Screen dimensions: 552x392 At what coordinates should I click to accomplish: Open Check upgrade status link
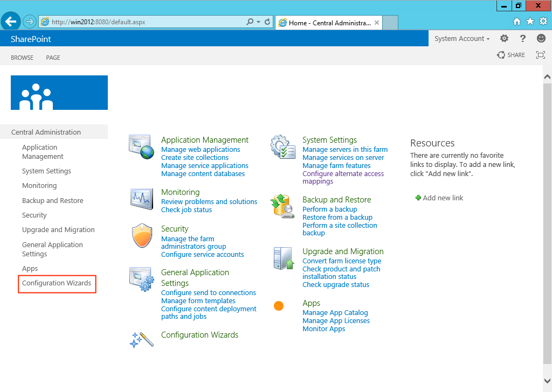pos(336,285)
